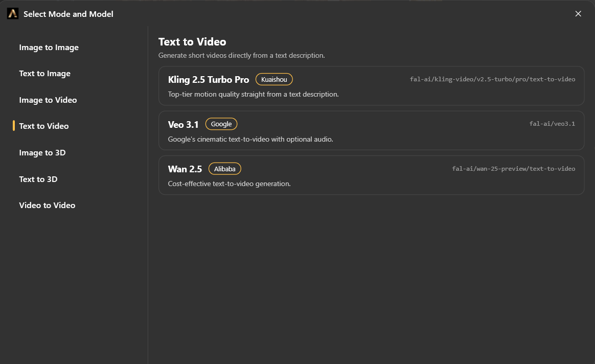Select the Kling 2.5 Turbo Pro model
This screenshot has width=595, height=364.
(371, 86)
